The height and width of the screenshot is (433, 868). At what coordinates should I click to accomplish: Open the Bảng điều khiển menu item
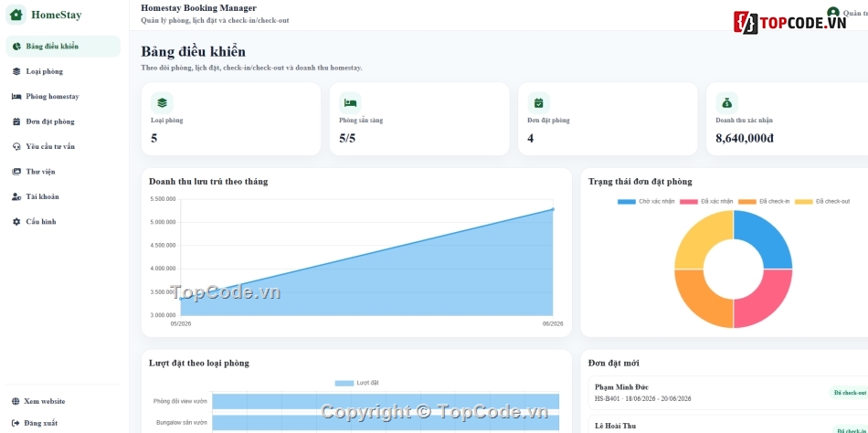click(x=63, y=47)
